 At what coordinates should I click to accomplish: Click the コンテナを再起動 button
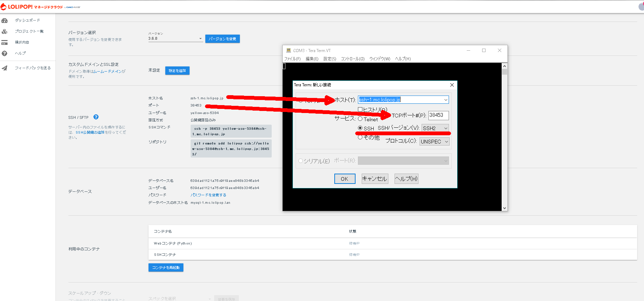coord(166,267)
